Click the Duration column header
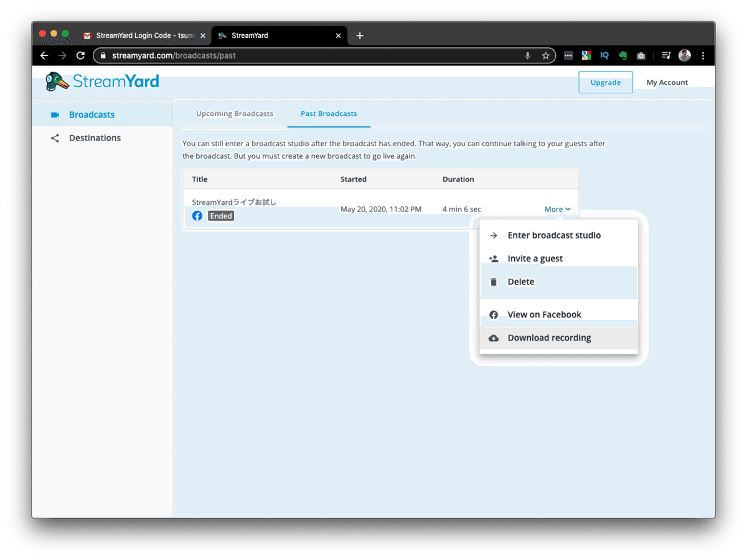This screenshot has height=560, width=747. pos(458,179)
